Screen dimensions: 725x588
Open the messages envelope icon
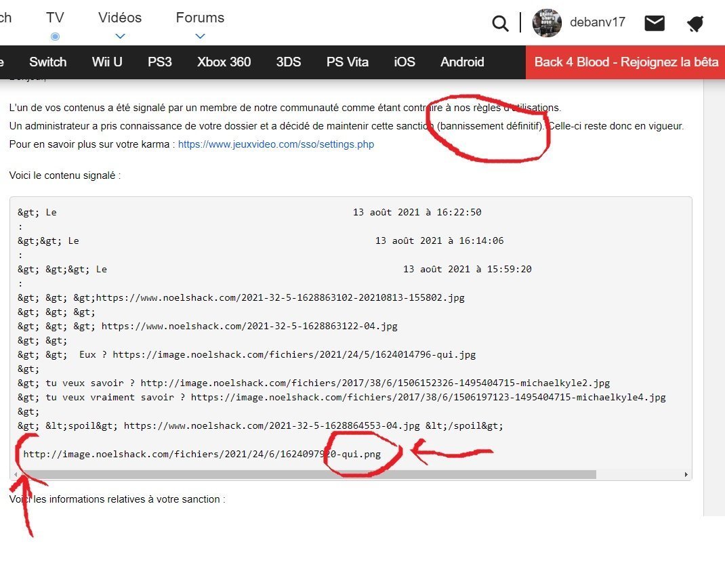(655, 23)
